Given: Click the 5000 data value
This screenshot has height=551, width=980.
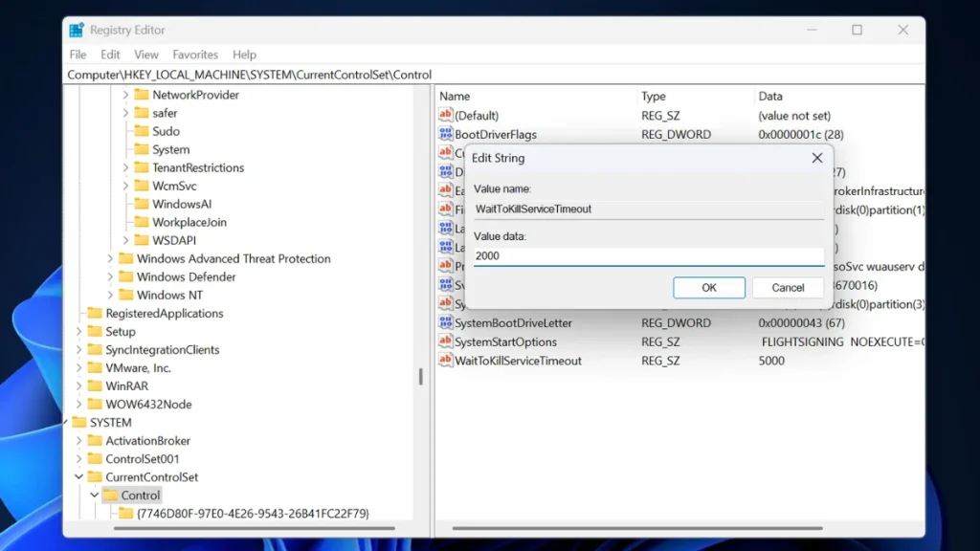Looking at the screenshot, I should click(771, 361).
